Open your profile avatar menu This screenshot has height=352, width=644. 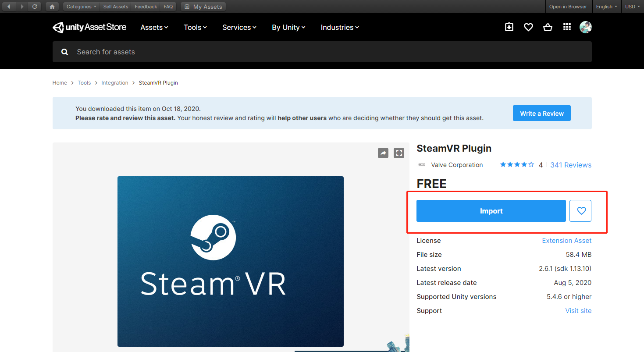point(586,27)
